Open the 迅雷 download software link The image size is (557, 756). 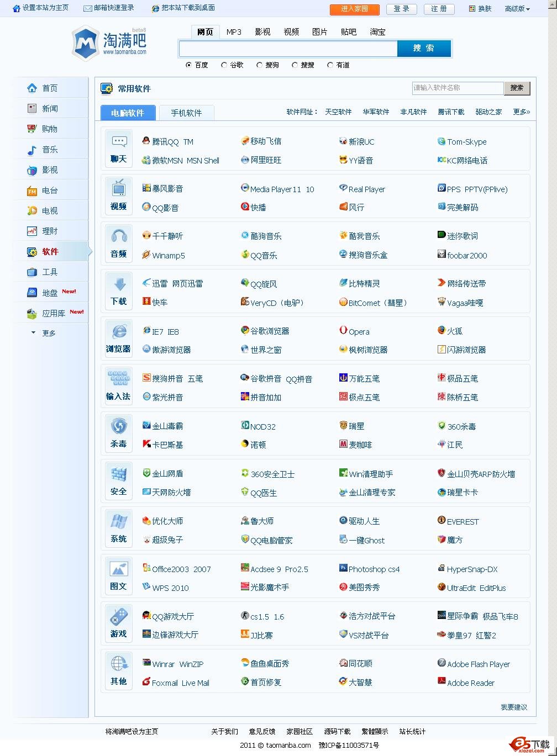pos(160,284)
